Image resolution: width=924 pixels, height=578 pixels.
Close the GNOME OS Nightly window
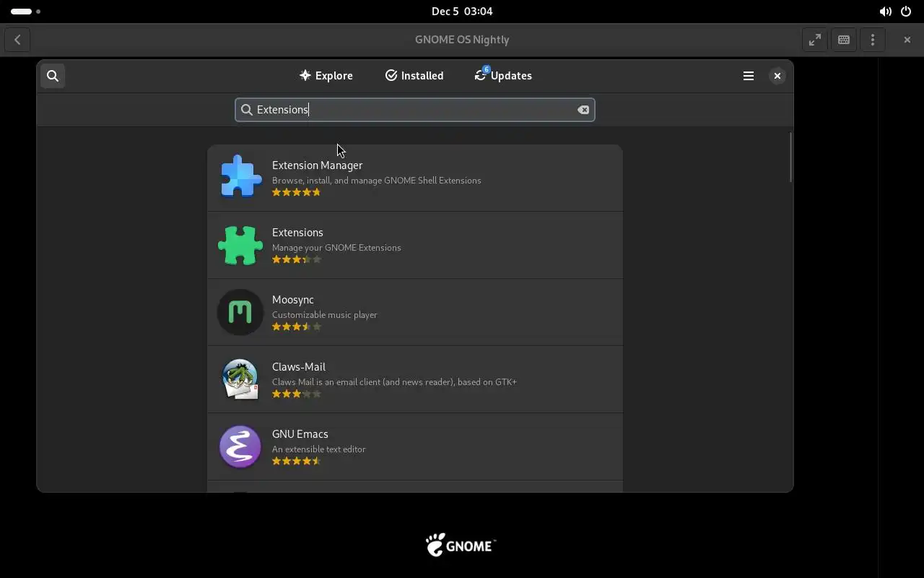[x=907, y=40]
